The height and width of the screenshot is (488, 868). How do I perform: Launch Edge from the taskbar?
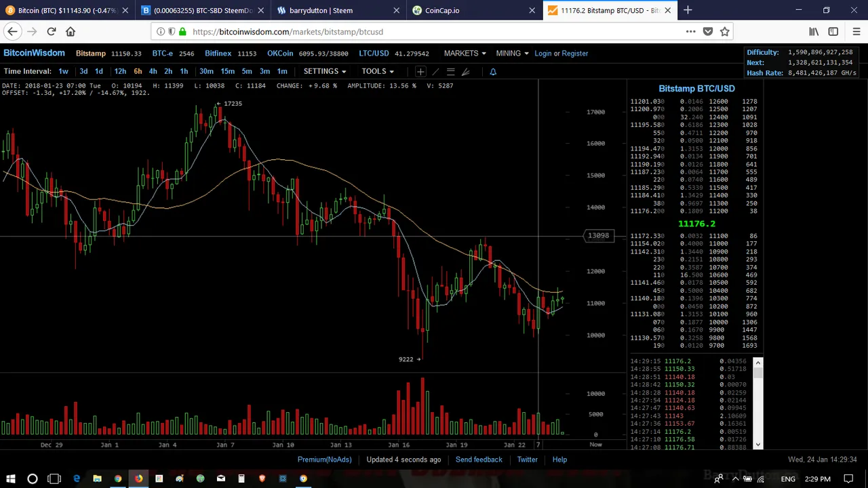point(76,479)
